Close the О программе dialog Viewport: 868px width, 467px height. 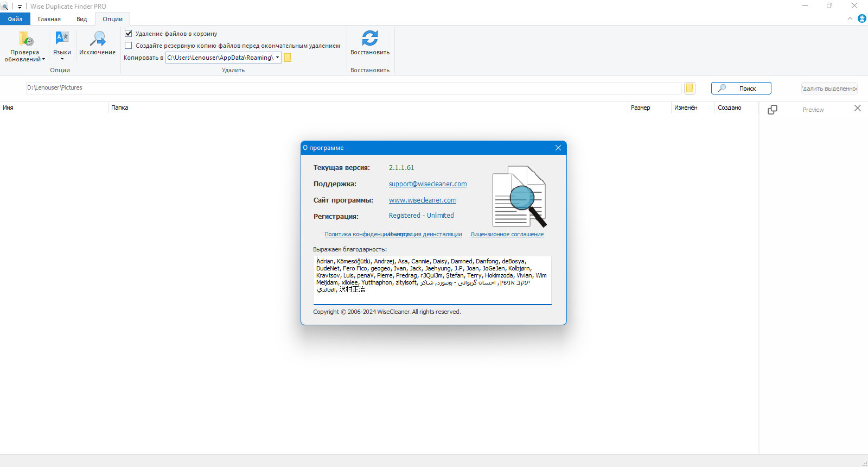558,148
